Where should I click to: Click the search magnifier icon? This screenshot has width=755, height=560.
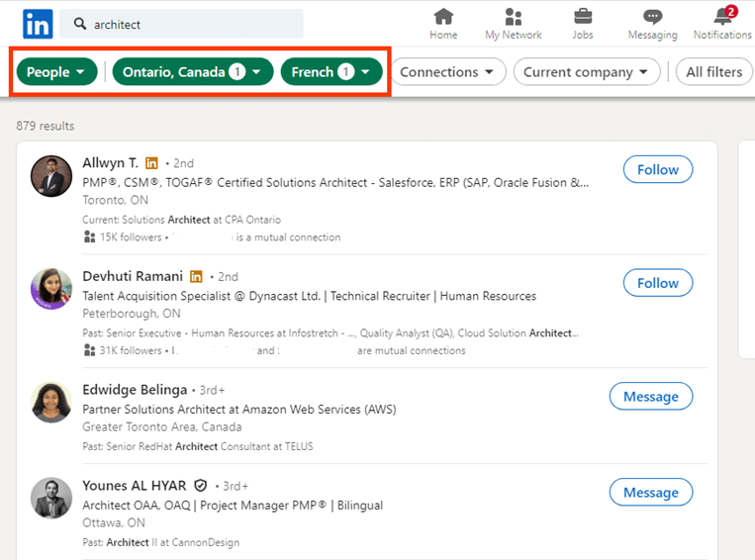point(80,24)
